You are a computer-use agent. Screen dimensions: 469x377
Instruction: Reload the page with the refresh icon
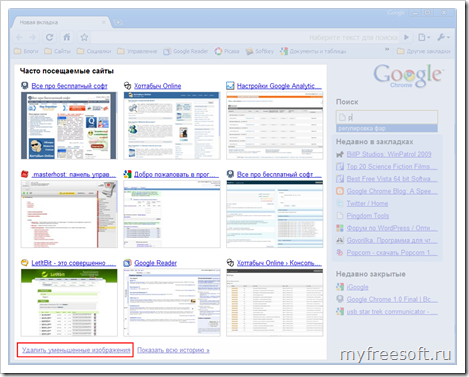[x=49, y=37]
